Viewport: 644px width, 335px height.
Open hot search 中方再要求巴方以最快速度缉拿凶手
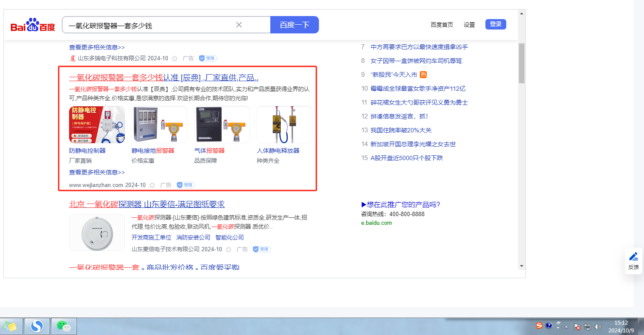point(419,47)
